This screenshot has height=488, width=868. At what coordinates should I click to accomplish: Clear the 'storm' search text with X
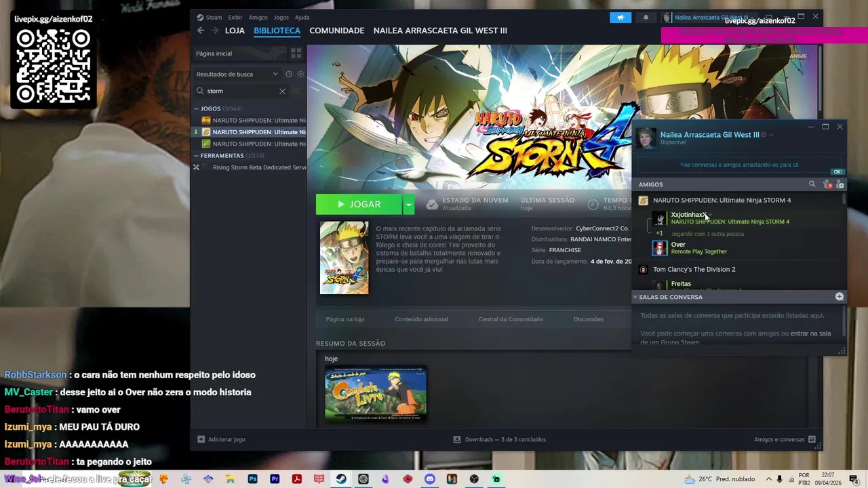pos(282,91)
